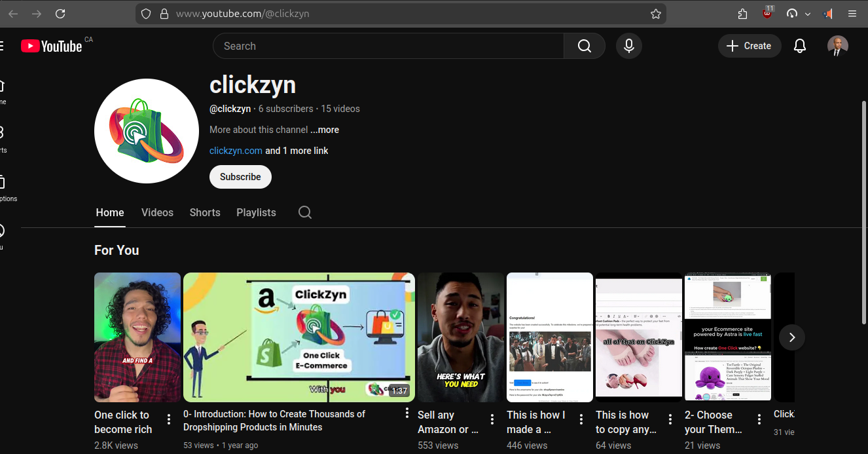Screen dimensions: 868x454
Task: Open options for 'One click to become rich'
Action: [169, 419]
